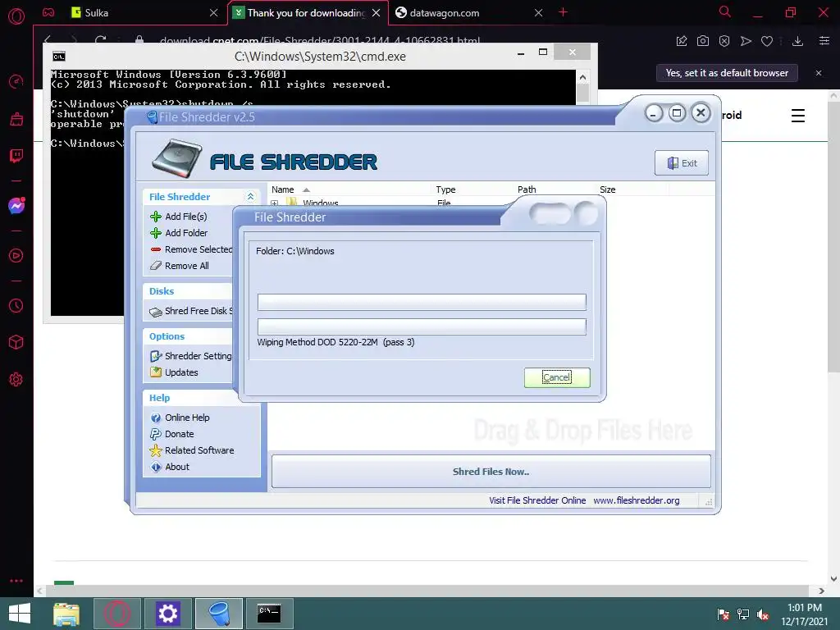Click Yes, set it as default browser
The height and width of the screenshot is (630, 840).
[x=727, y=73]
